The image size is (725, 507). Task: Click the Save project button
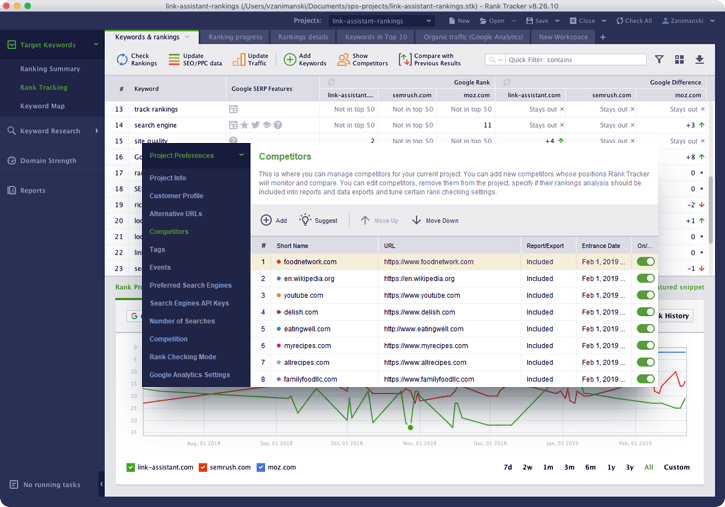pos(537,21)
